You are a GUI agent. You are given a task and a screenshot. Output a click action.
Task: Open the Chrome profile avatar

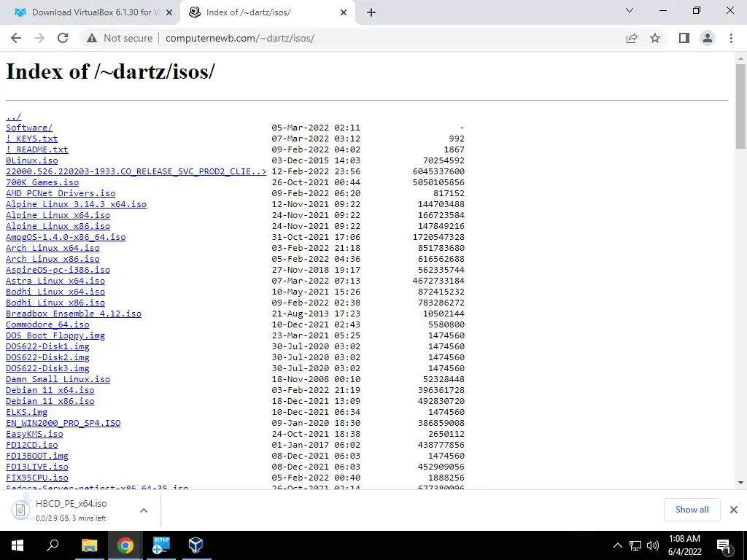pyautogui.click(x=708, y=38)
